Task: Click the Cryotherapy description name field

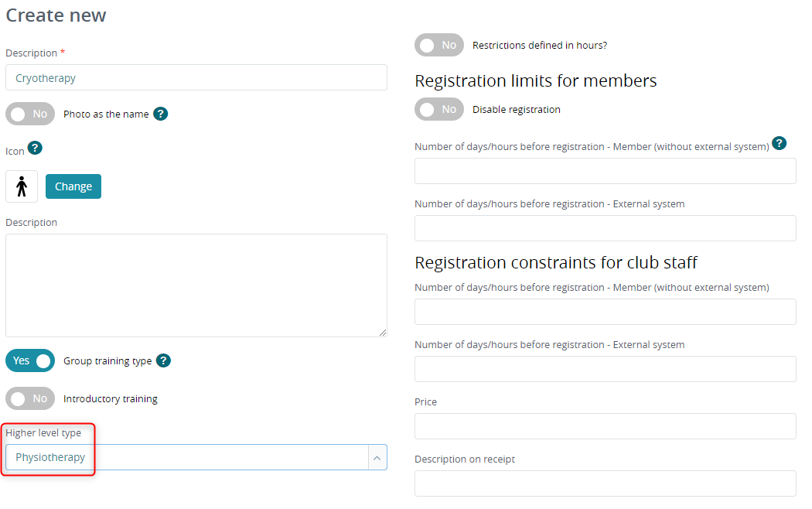Action: click(x=196, y=77)
